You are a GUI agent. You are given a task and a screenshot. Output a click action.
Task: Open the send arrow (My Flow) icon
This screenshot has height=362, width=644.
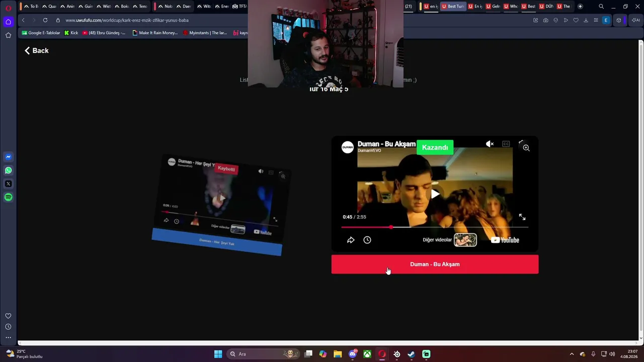coord(566,20)
